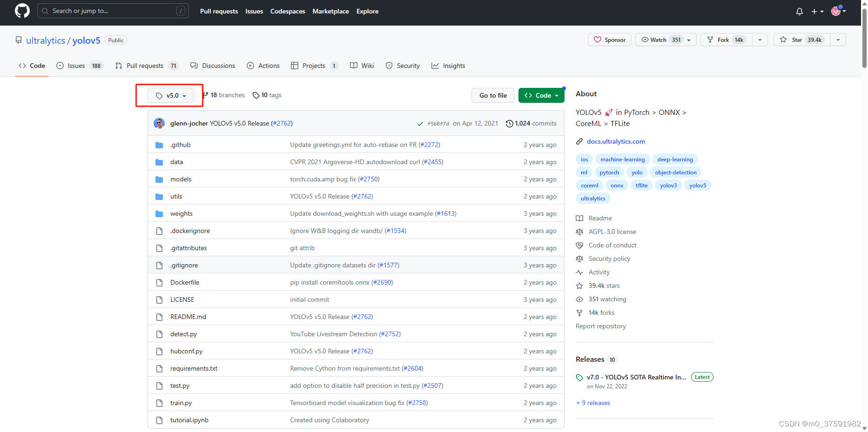Click the Sponsor heart button
The width and height of the screenshot is (868, 432).
point(610,40)
